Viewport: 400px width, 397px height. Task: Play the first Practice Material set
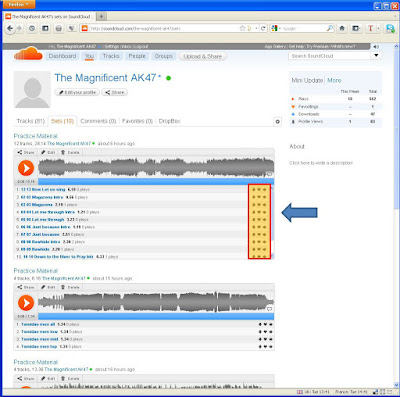pyautogui.click(x=26, y=168)
